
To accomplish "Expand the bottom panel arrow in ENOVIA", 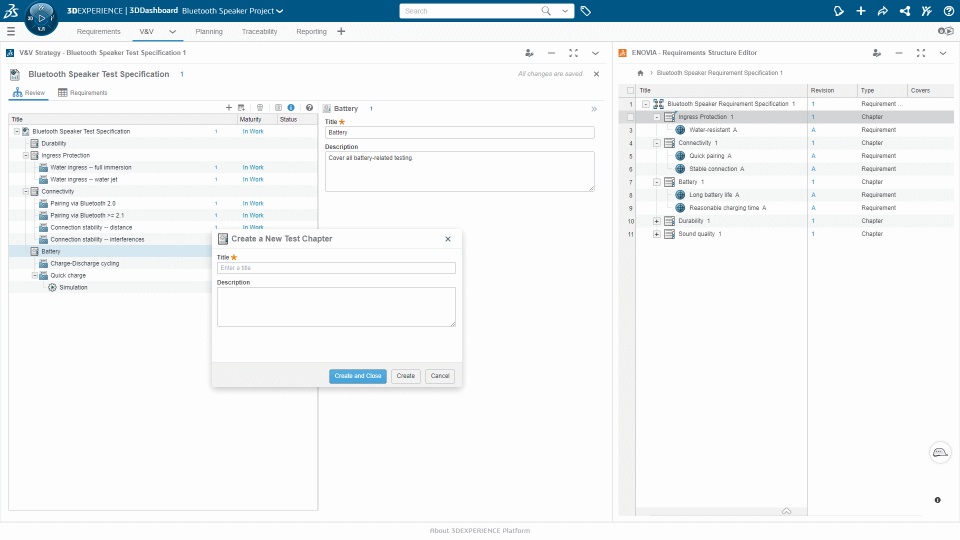I will coord(786,511).
